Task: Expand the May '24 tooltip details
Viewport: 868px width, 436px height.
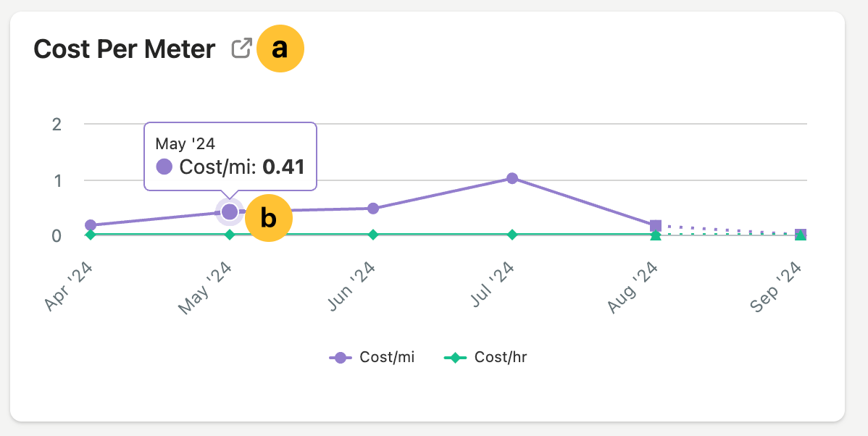Action: tap(229, 156)
